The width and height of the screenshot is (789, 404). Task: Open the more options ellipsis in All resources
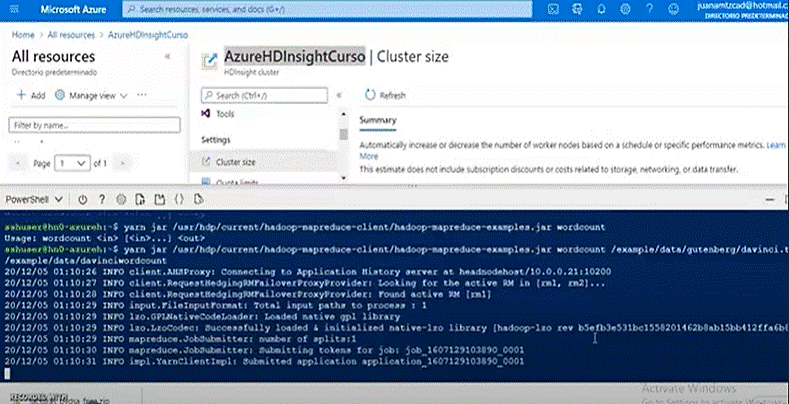(142, 95)
